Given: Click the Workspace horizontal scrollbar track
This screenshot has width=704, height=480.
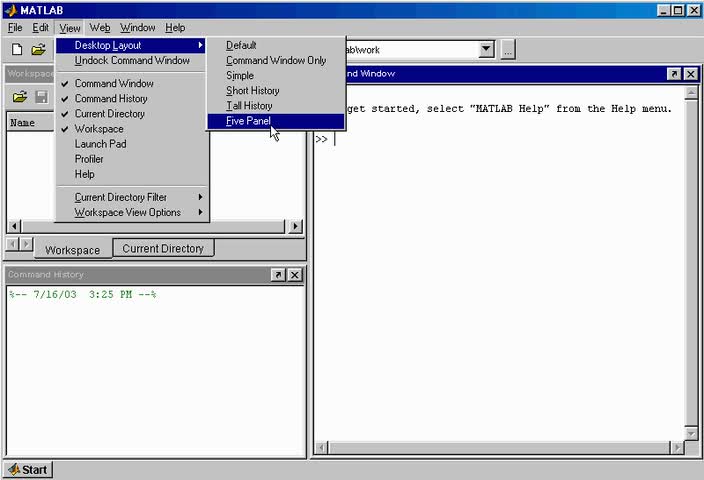Looking at the screenshot, I should pyautogui.click(x=153, y=226).
